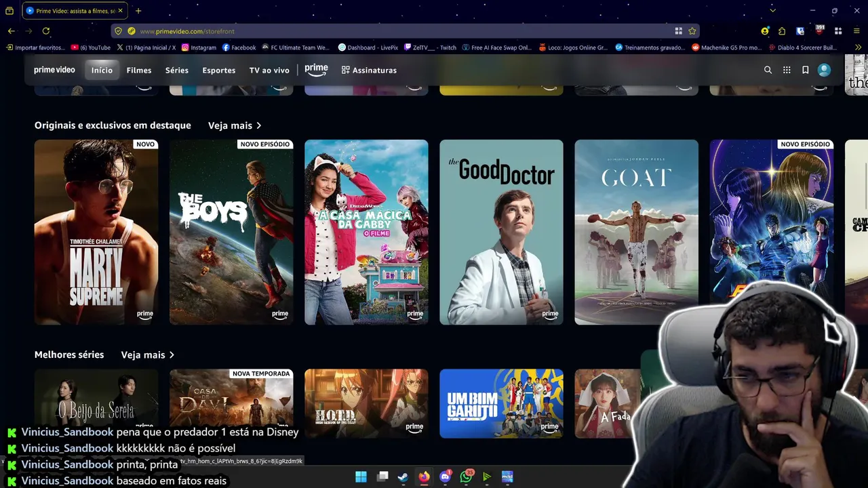Viewport: 868px width, 488px height.
Task: Open the Instagram bookmark
Action: click(199, 47)
